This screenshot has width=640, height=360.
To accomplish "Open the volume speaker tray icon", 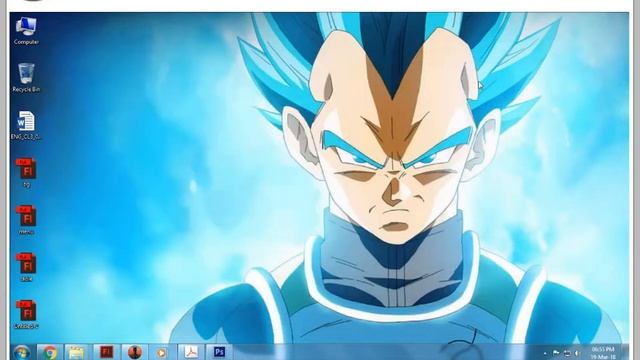I will pyautogui.click(x=577, y=353).
